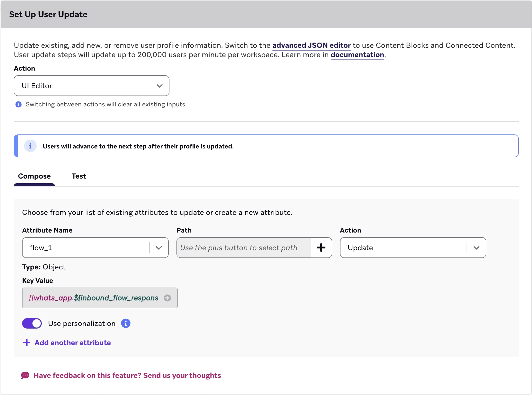This screenshot has width=532, height=395.
Task: Click Send us your thoughts
Action: (181, 375)
